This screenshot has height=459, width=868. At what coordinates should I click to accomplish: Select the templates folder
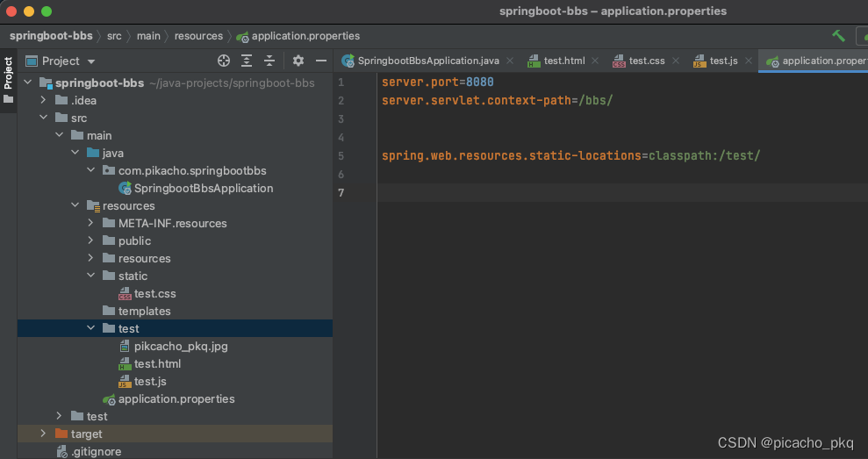click(x=144, y=312)
